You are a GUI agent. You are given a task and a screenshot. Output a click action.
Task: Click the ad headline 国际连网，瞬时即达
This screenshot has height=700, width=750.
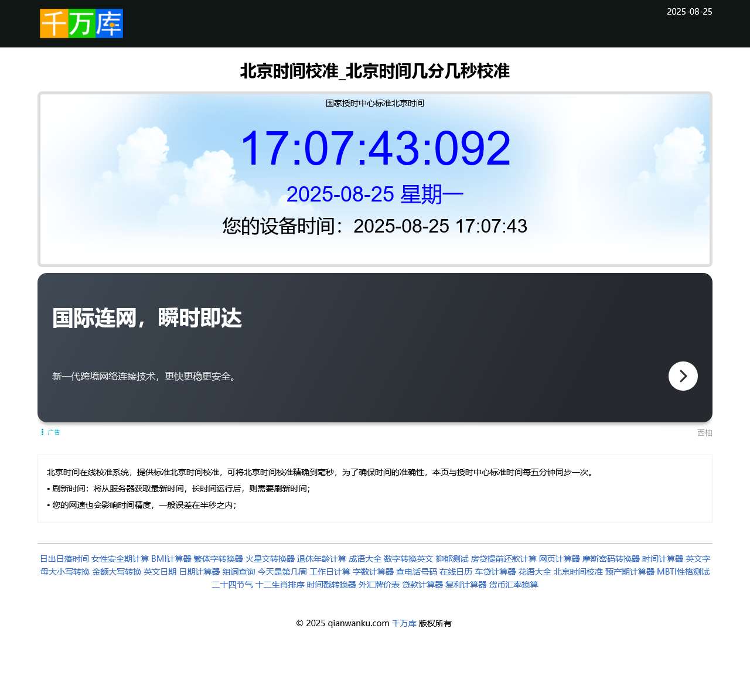(147, 318)
